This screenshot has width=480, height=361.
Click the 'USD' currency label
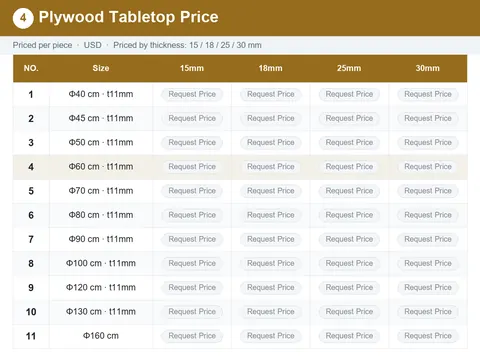[x=92, y=45]
